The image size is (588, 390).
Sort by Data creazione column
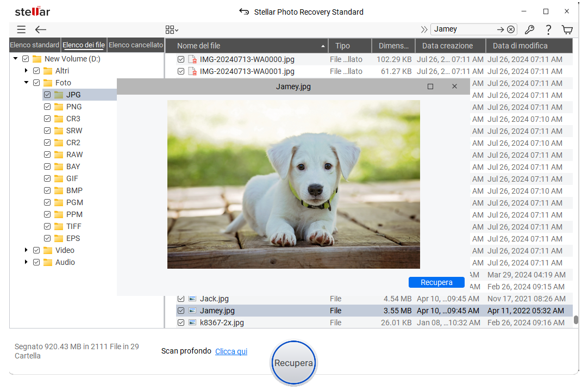[451, 46]
